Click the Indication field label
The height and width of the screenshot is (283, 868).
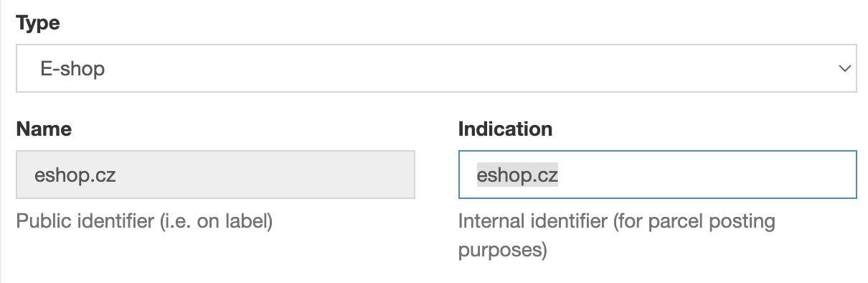click(x=505, y=129)
